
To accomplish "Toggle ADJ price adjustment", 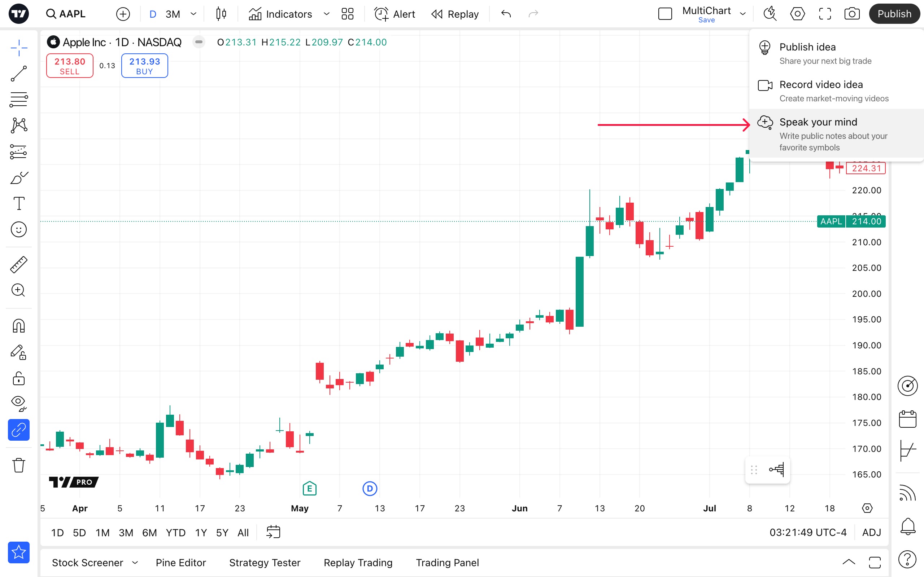I will coord(871,532).
